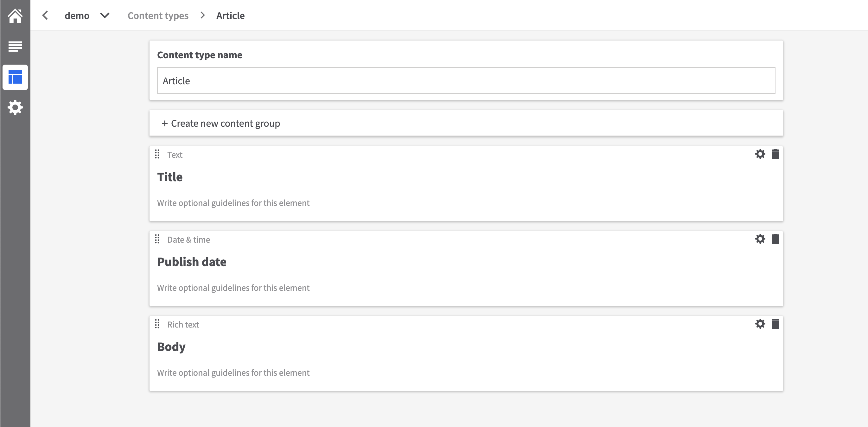Open the Content types breadcrumb item

pos(158,15)
